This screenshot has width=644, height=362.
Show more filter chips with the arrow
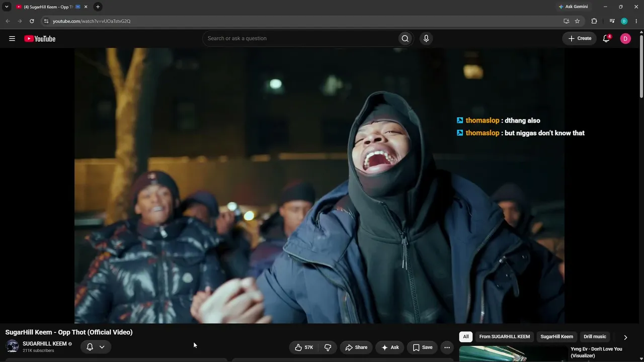(x=625, y=337)
